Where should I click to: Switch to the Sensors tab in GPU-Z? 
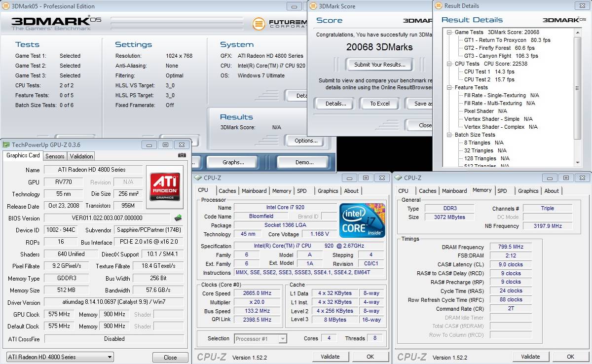tap(55, 156)
